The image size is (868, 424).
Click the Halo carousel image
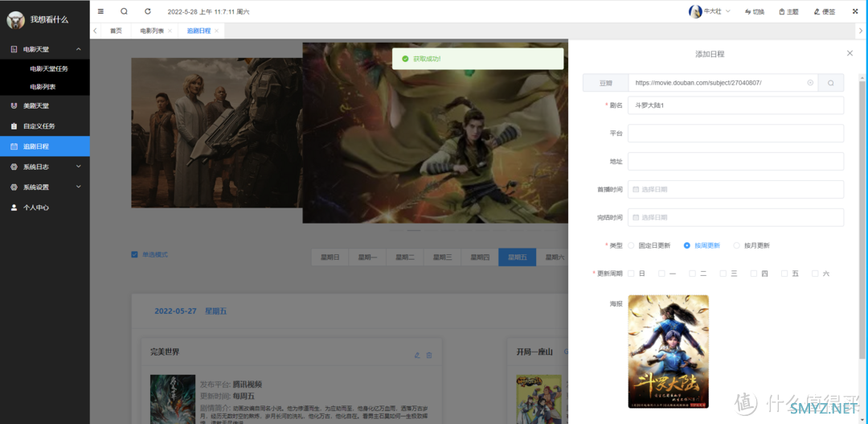217,133
